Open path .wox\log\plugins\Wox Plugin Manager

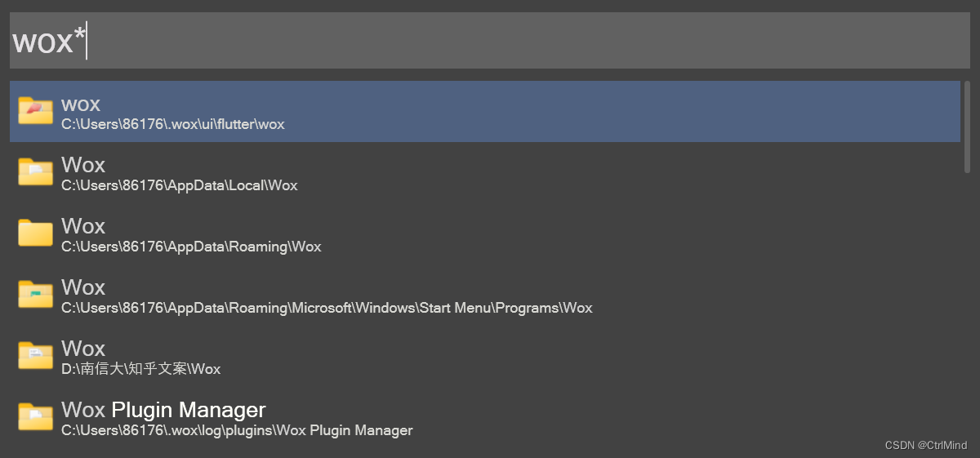coord(237,431)
